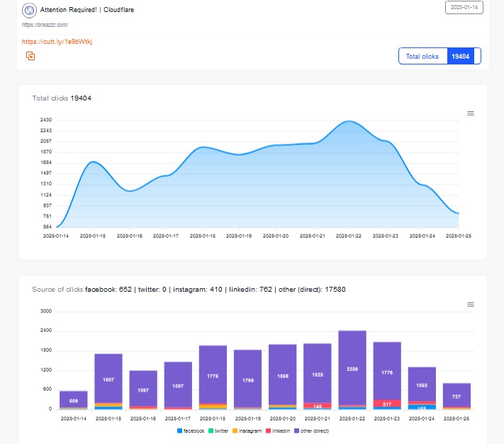504x444 pixels.
Task: Toggle the linkedin series in legend
Action: [x=277, y=430]
